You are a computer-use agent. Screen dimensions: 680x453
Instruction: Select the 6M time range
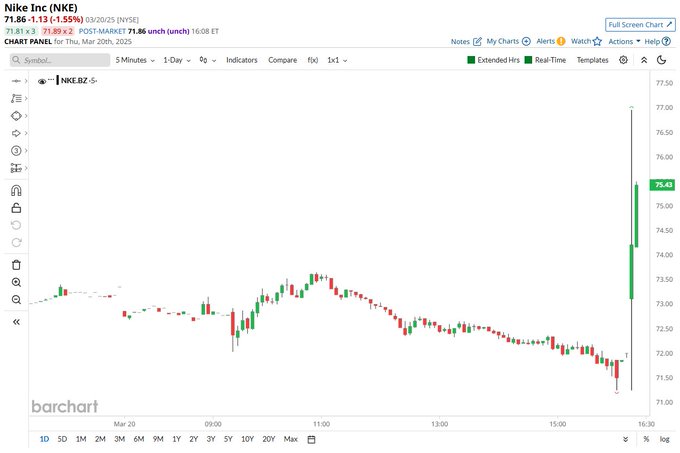(x=139, y=439)
